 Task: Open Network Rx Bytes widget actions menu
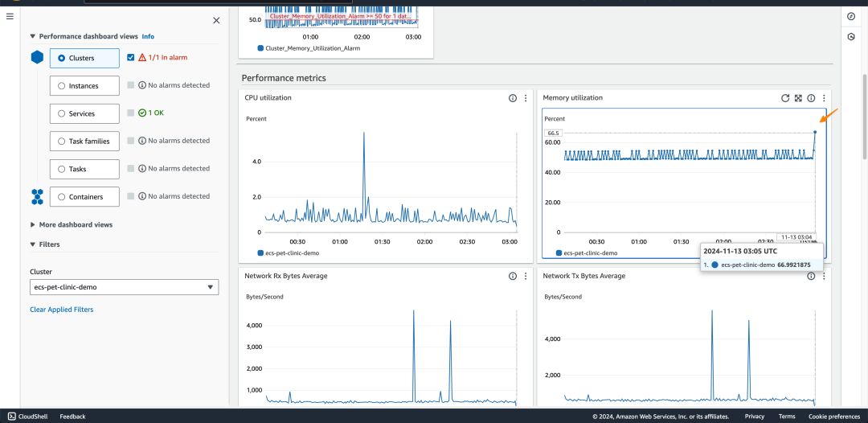(x=526, y=276)
